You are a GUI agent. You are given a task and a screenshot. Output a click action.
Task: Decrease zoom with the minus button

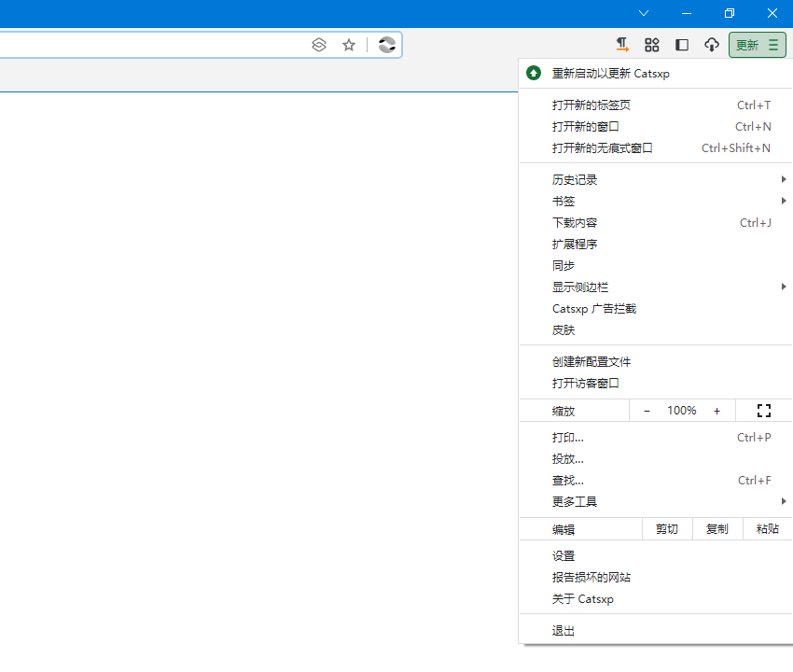tap(647, 411)
